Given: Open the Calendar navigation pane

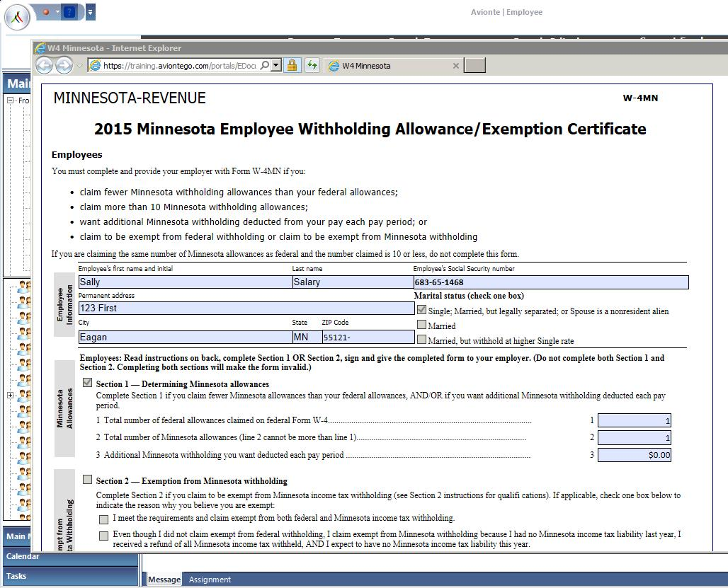Looking at the screenshot, I should click(71, 556).
